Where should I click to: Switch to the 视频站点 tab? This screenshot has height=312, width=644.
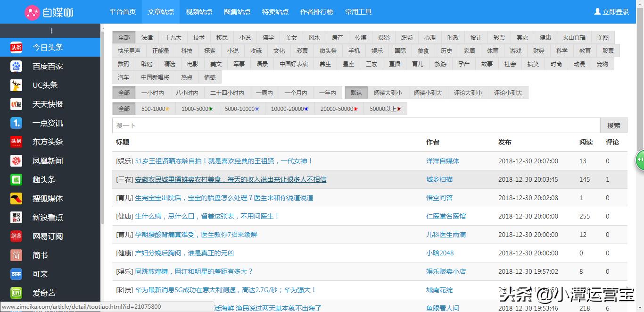coord(199,12)
